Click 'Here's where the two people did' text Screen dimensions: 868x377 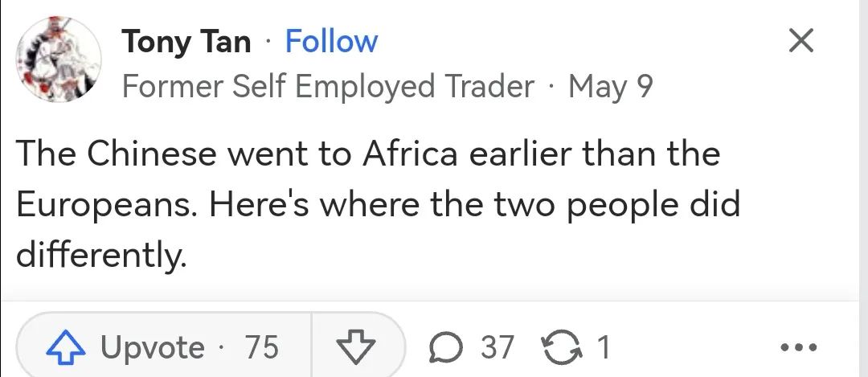pyautogui.click(x=475, y=206)
